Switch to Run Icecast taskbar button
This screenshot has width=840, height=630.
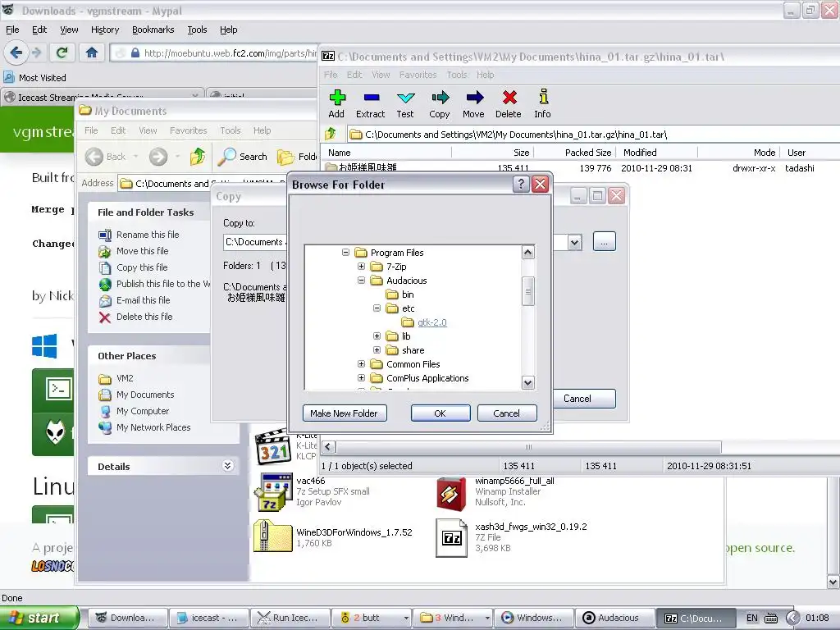pyautogui.click(x=290, y=618)
